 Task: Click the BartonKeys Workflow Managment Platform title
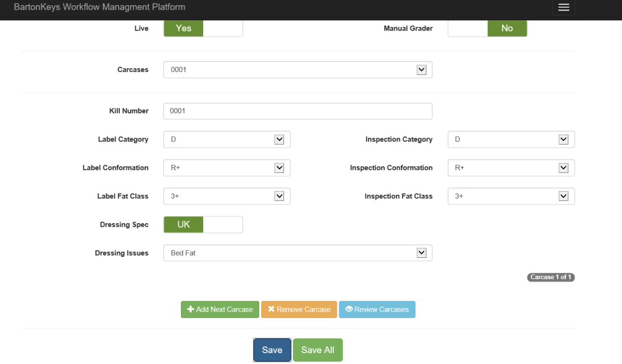[100, 7]
